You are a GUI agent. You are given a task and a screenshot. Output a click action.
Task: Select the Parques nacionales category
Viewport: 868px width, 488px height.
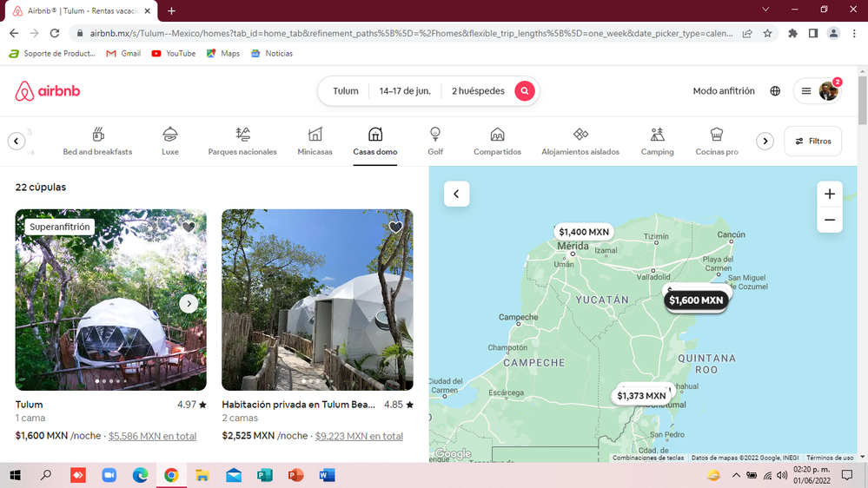click(x=242, y=141)
